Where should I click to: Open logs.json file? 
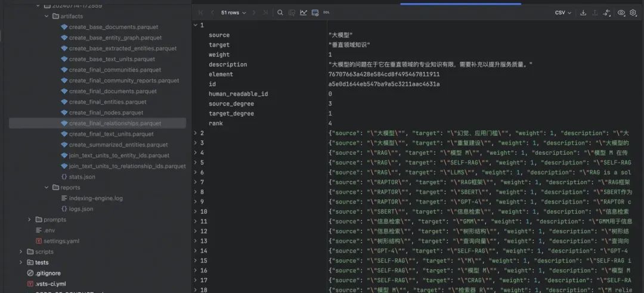(x=81, y=209)
